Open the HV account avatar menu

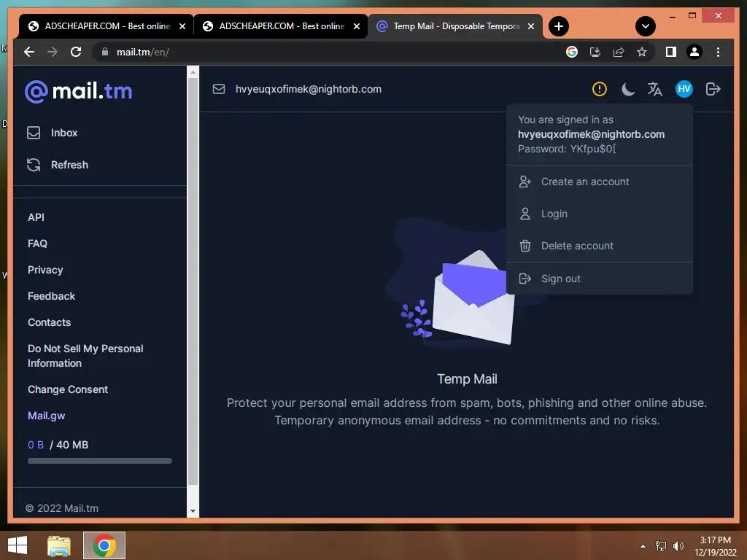[x=684, y=89]
